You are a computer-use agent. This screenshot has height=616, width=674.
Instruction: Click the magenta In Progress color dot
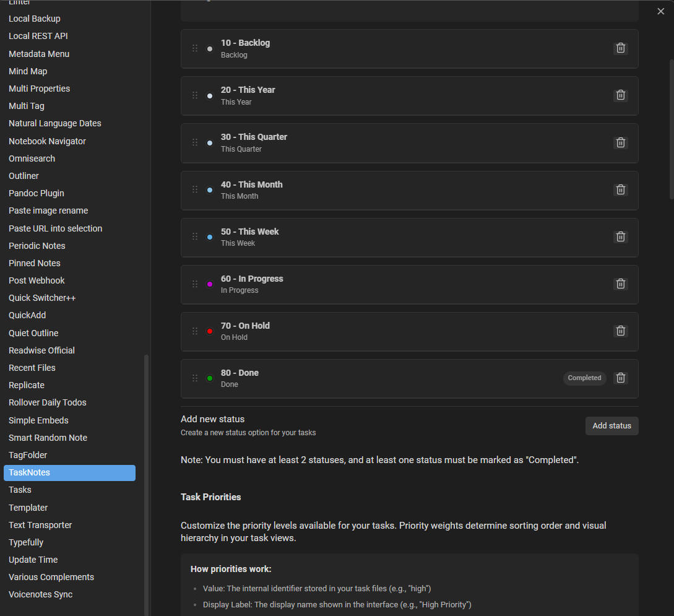tap(210, 284)
